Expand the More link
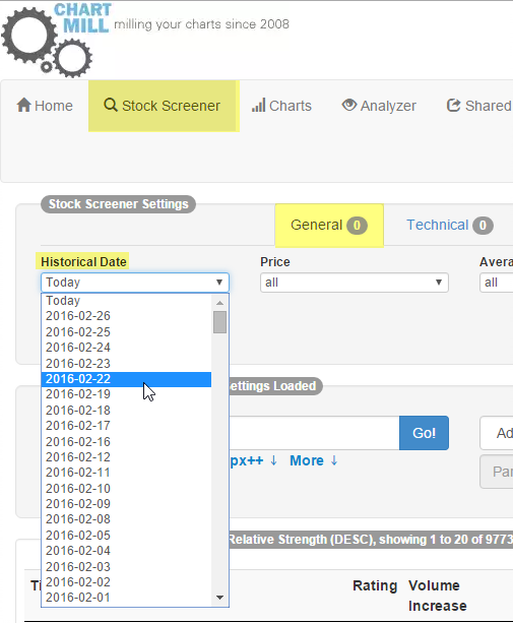This screenshot has width=513, height=623. click(x=314, y=460)
